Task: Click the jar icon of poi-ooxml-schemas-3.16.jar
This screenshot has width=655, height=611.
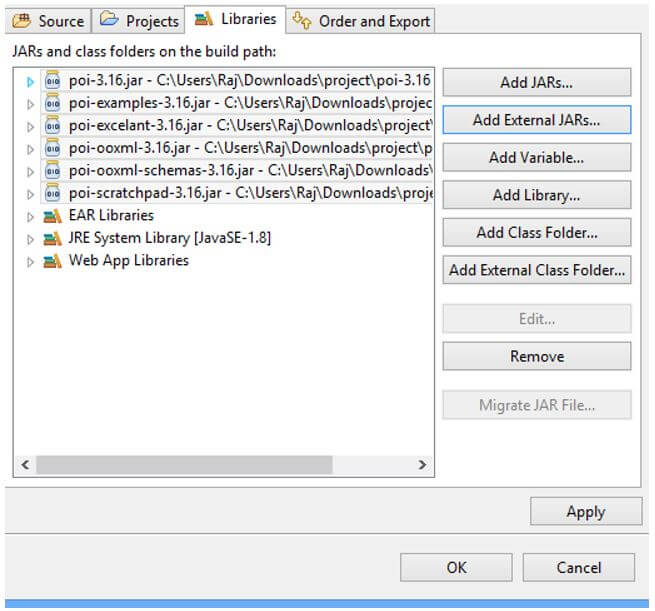Action: pyautogui.click(x=53, y=170)
